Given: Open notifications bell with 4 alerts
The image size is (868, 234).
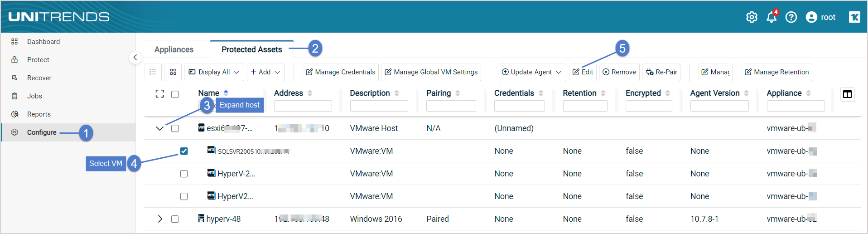Looking at the screenshot, I should [772, 17].
